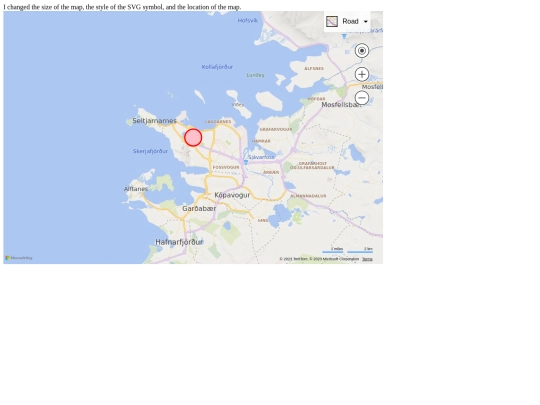Screen dimensions: 540x405
Task: Open the Road map type dropdown arrow
Action: 366,21
